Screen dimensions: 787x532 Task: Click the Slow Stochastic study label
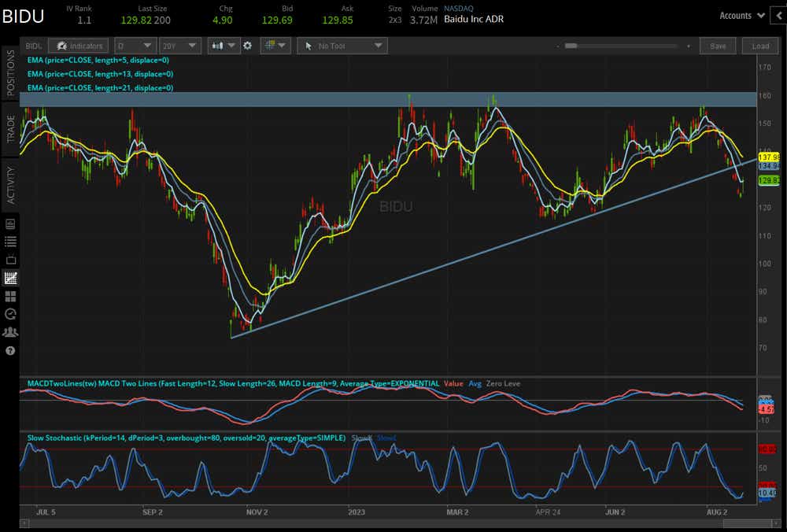187,438
